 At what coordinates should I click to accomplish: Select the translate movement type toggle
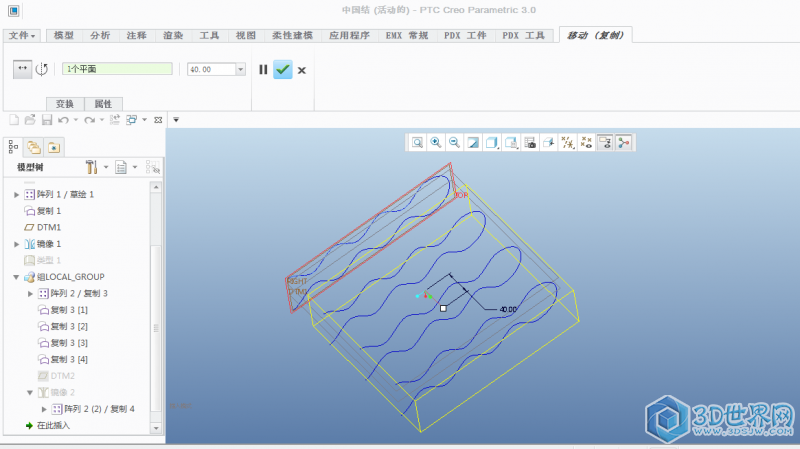[x=23, y=69]
